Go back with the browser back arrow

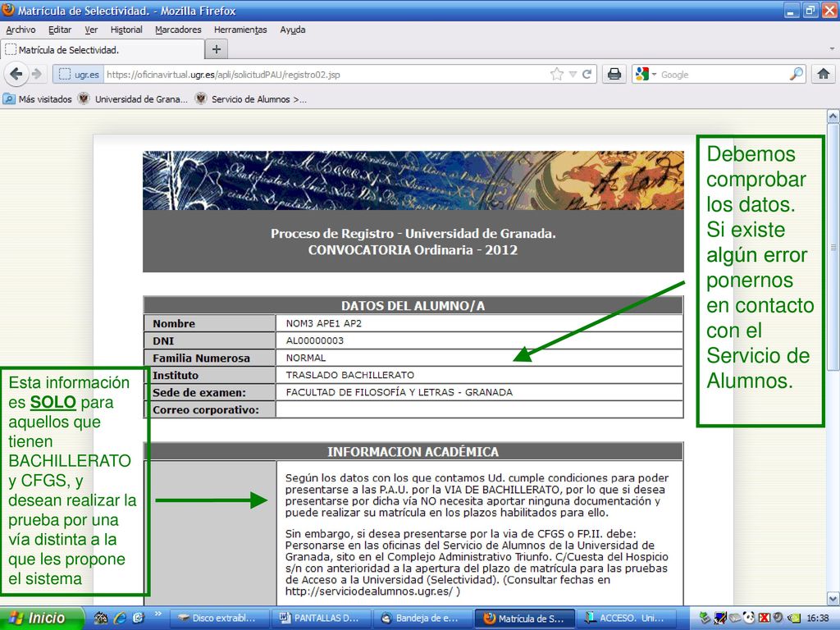coord(16,74)
